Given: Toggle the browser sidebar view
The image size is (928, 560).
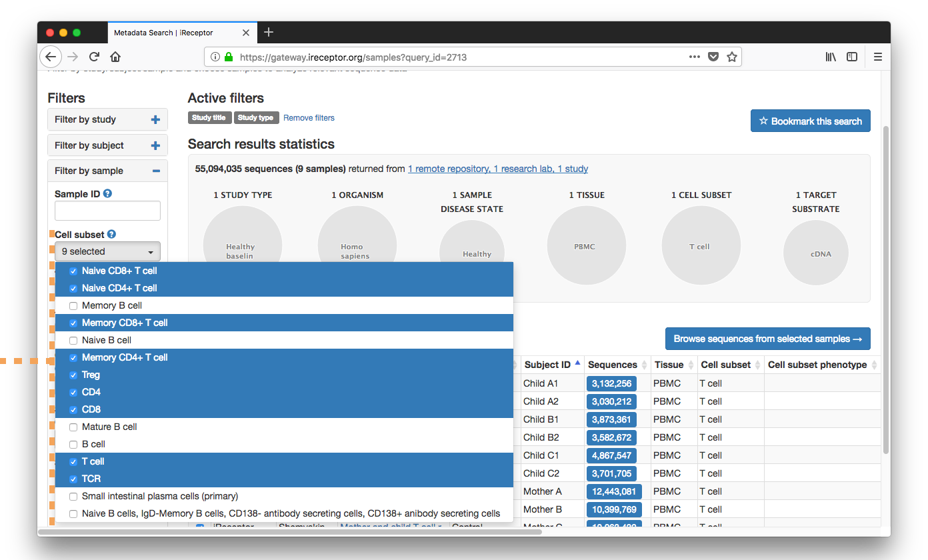Looking at the screenshot, I should coord(852,57).
